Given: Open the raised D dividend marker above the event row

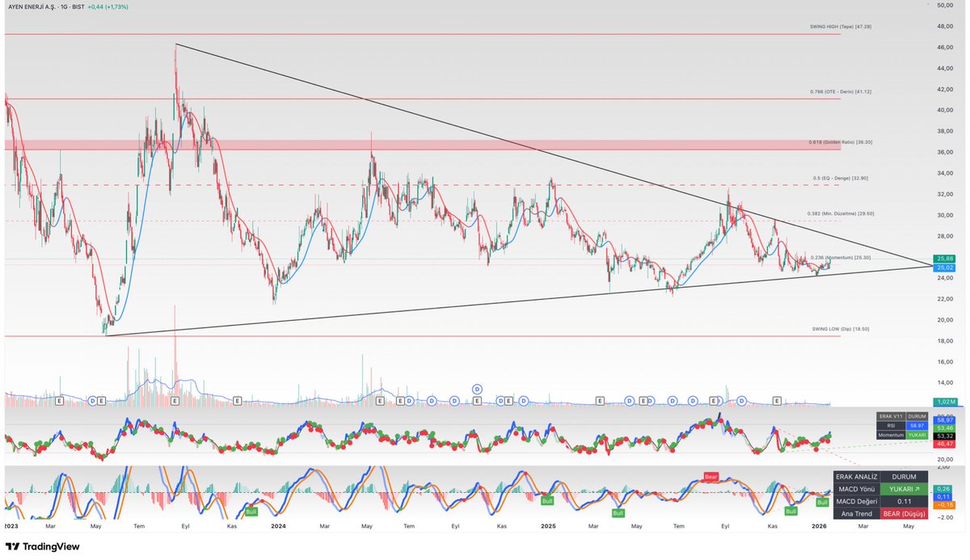Looking at the screenshot, I should 478,389.
